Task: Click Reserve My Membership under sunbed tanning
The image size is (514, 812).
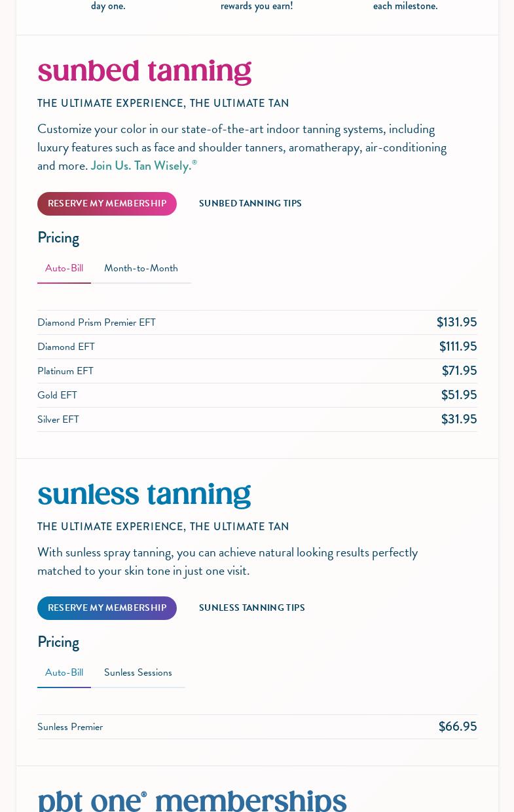Action: [x=107, y=204]
